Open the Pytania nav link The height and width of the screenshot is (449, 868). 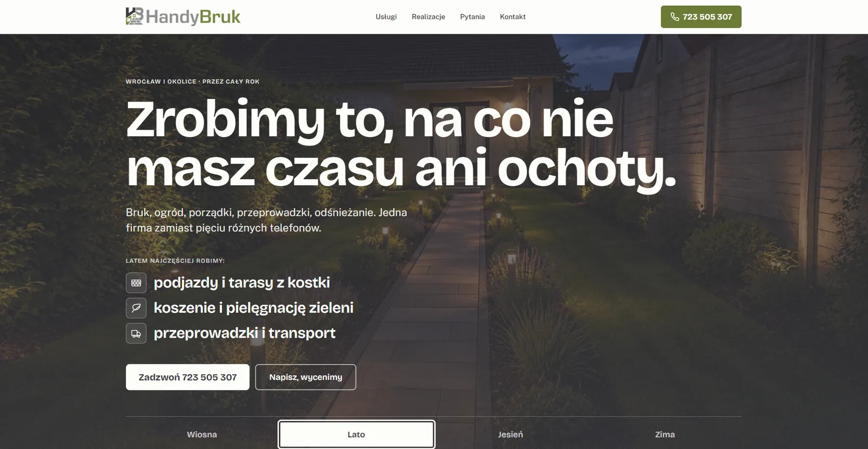pyautogui.click(x=473, y=17)
